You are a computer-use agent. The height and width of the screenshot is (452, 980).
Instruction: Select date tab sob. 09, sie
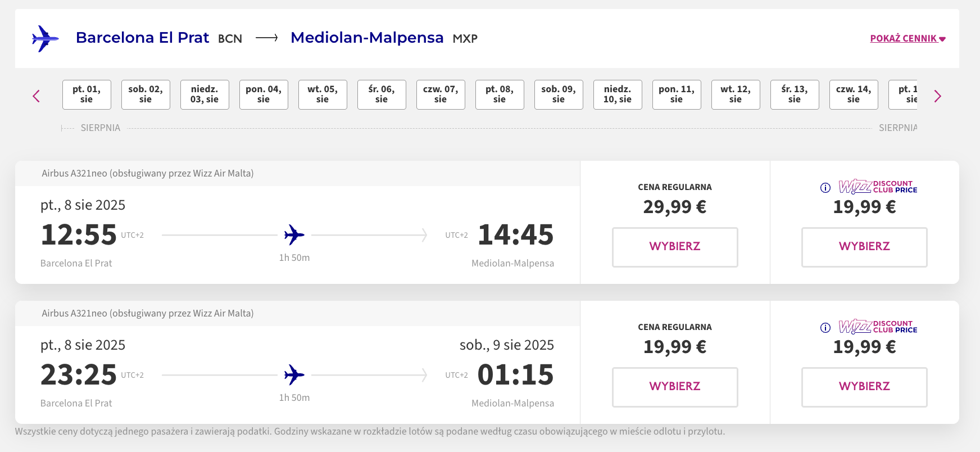(559, 94)
